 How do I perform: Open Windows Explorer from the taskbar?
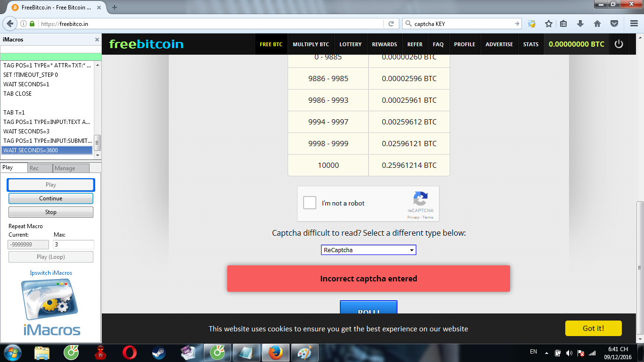click(42, 352)
